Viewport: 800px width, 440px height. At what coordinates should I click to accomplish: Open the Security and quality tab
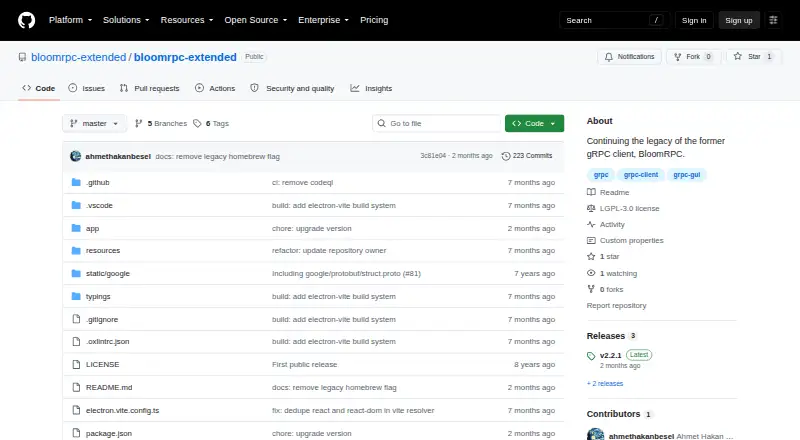tap(292, 88)
